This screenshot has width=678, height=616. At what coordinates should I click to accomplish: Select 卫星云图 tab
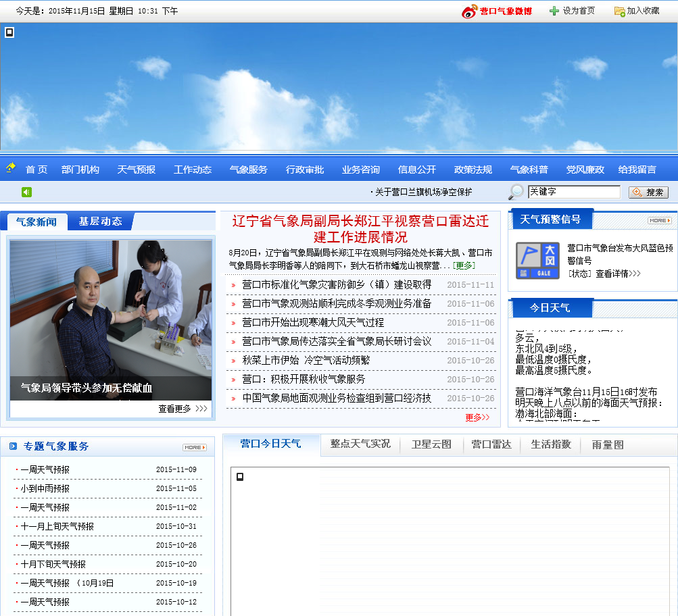click(x=431, y=444)
